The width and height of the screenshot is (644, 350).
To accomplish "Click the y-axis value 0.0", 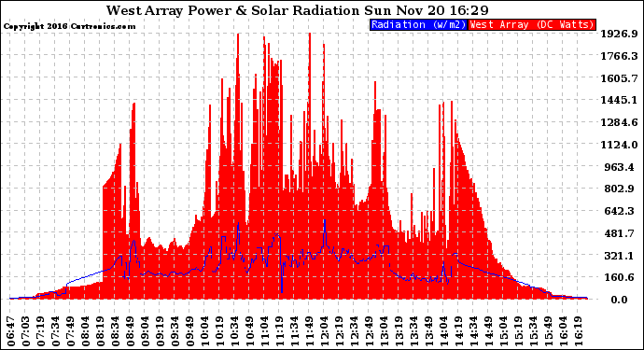I will 620,300.
